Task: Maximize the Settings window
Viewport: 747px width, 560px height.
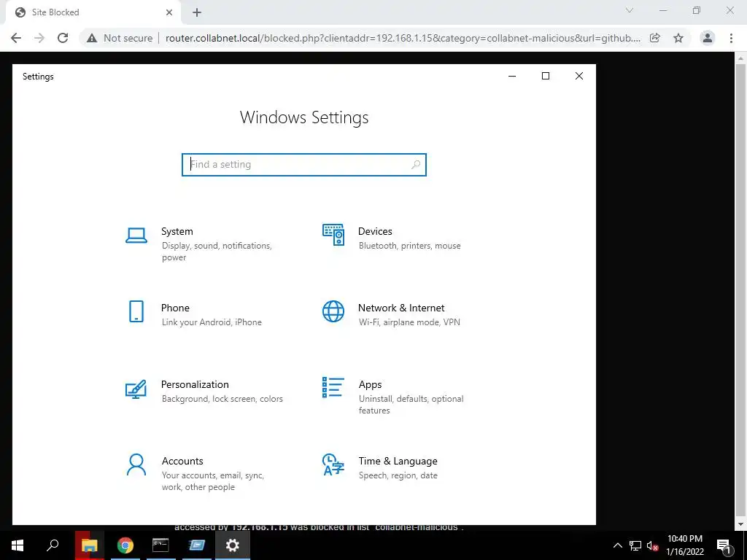Action: (x=546, y=76)
